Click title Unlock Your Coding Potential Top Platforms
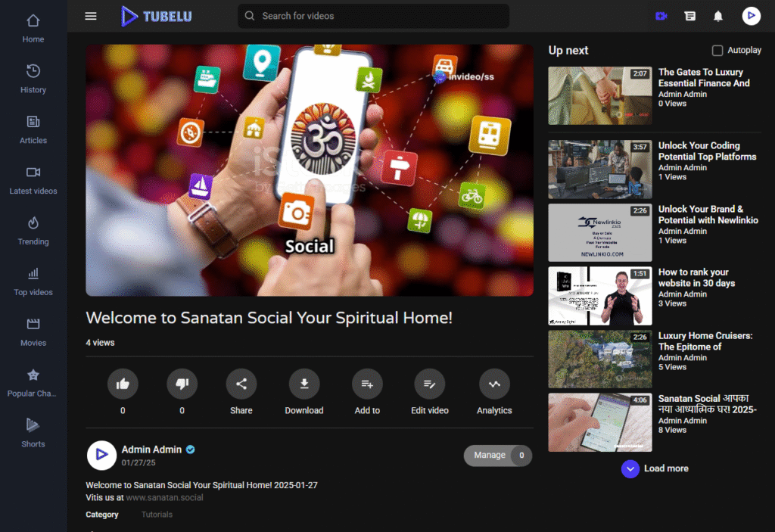The width and height of the screenshot is (775, 532). 708,151
